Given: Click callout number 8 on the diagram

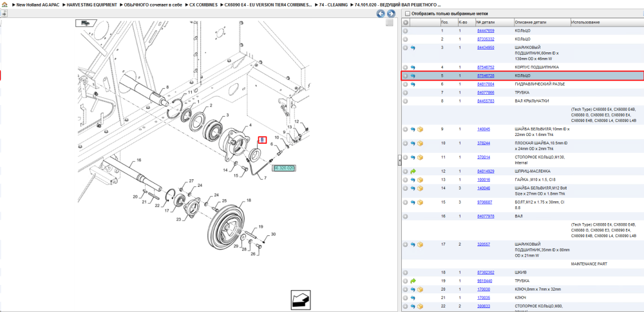Looking at the screenshot, I should pyautogui.click(x=167, y=87).
